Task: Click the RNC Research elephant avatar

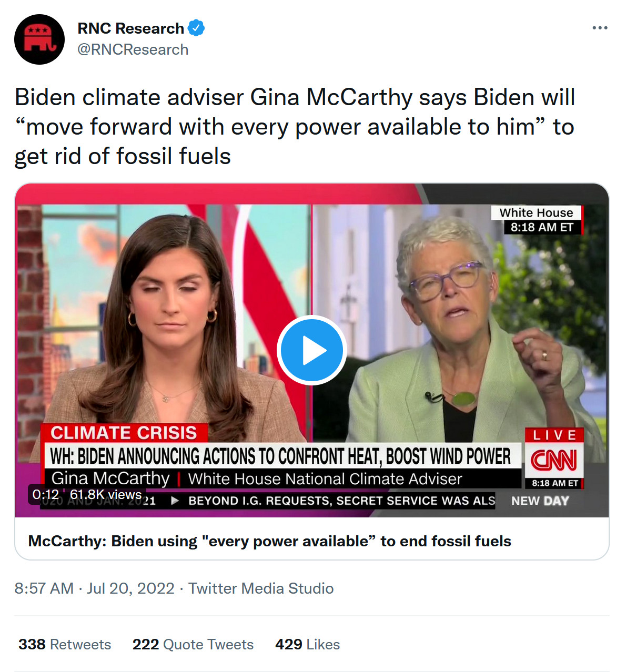Action: click(39, 39)
